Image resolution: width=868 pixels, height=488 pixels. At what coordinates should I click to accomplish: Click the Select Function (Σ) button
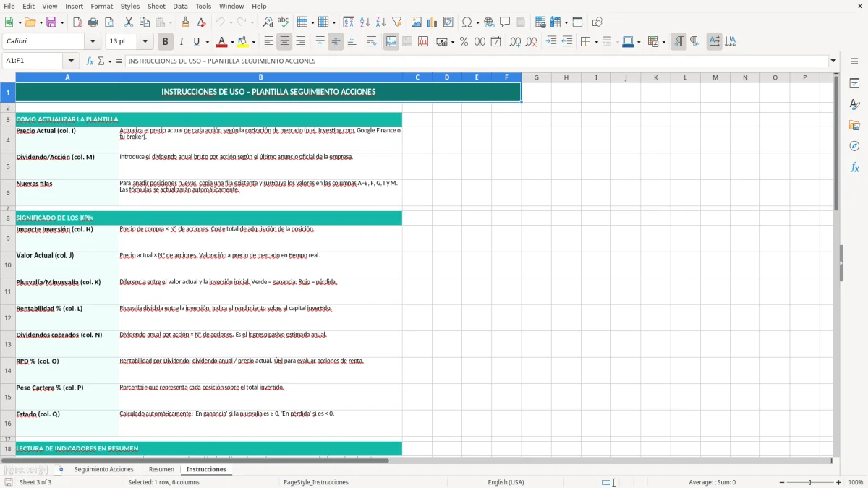tap(101, 61)
